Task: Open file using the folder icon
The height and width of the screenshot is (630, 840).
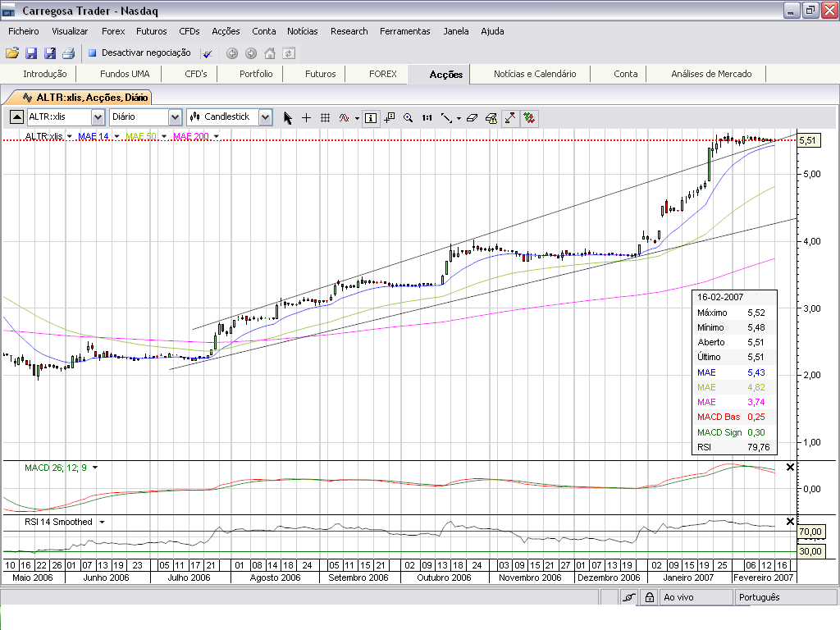Action: (12, 53)
